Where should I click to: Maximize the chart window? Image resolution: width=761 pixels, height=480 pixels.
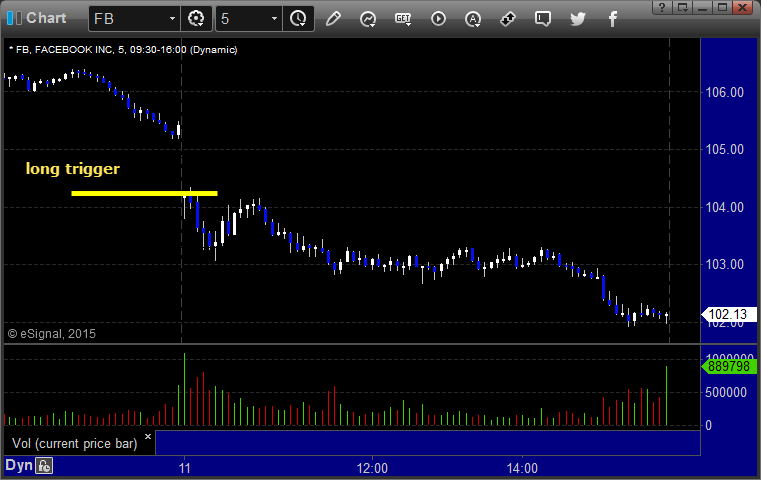pos(722,7)
